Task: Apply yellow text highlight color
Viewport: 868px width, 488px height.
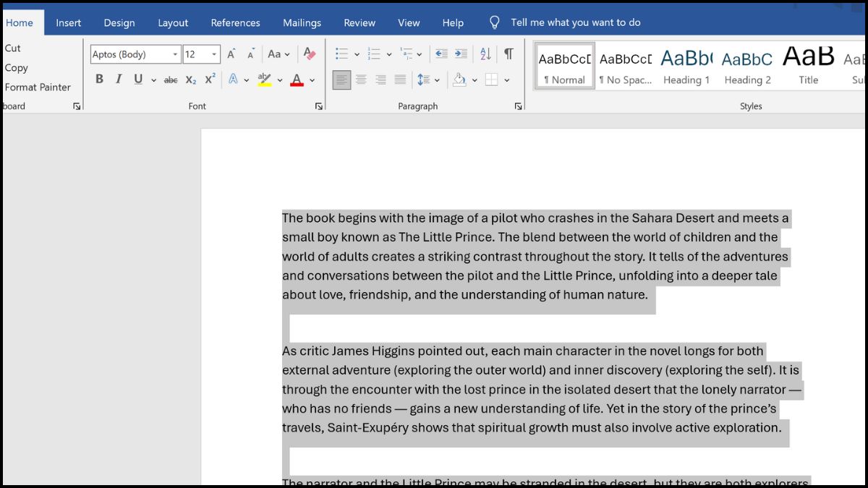Action: point(264,80)
